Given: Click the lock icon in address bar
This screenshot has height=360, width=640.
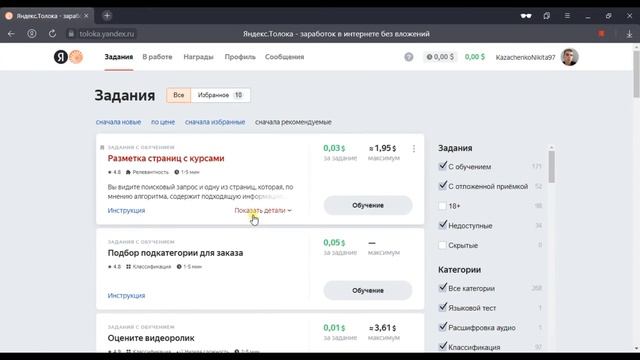Looking at the screenshot, I should [71, 34].
